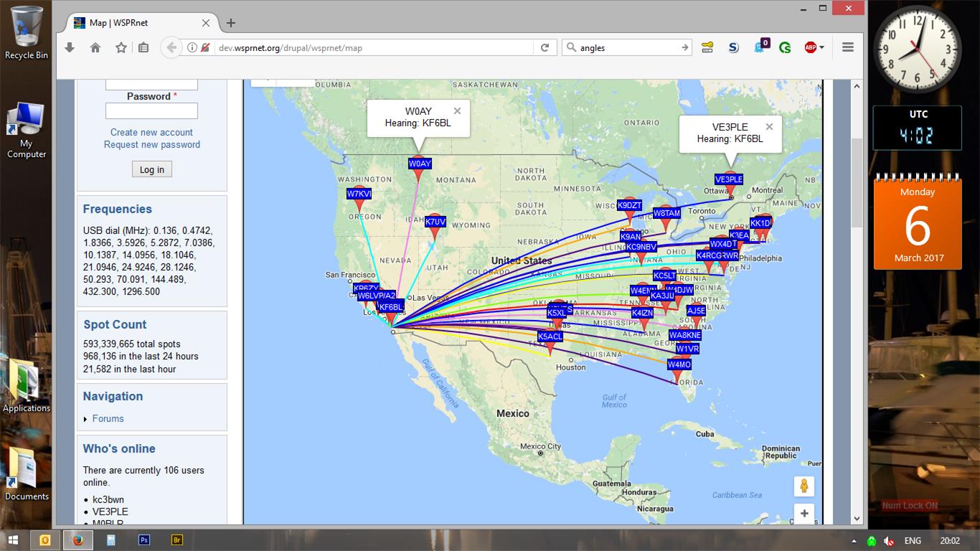Click the Forums navigation link
Screen dimensions: 980x551
[x=108, y=418]
